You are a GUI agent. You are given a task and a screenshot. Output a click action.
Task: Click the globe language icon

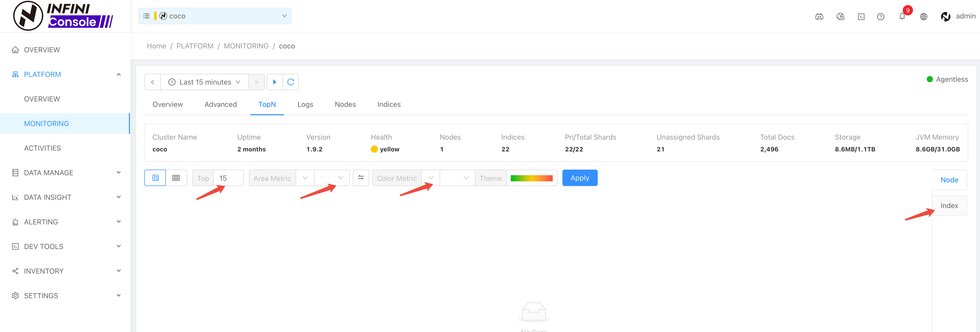point(923,16)
